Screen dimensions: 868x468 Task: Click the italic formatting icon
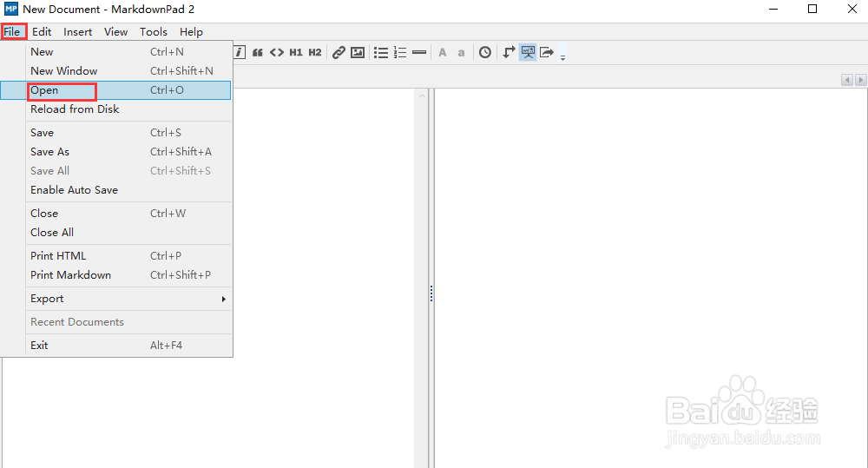[x=240, y=53]
